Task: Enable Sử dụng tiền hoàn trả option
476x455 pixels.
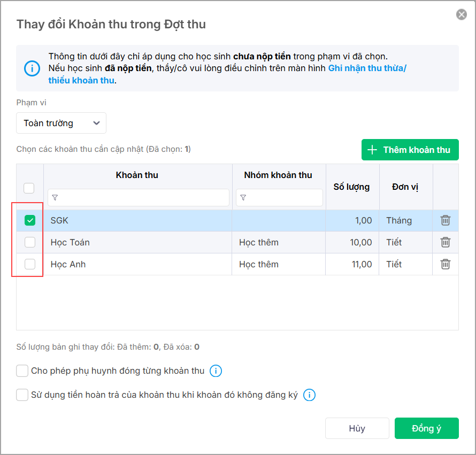Action: (x=22, y=395)
